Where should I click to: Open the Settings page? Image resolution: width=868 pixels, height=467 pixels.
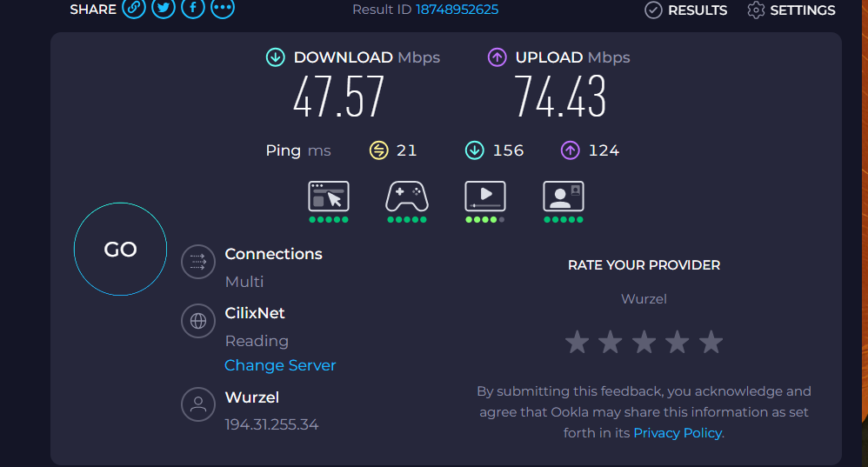791,10
